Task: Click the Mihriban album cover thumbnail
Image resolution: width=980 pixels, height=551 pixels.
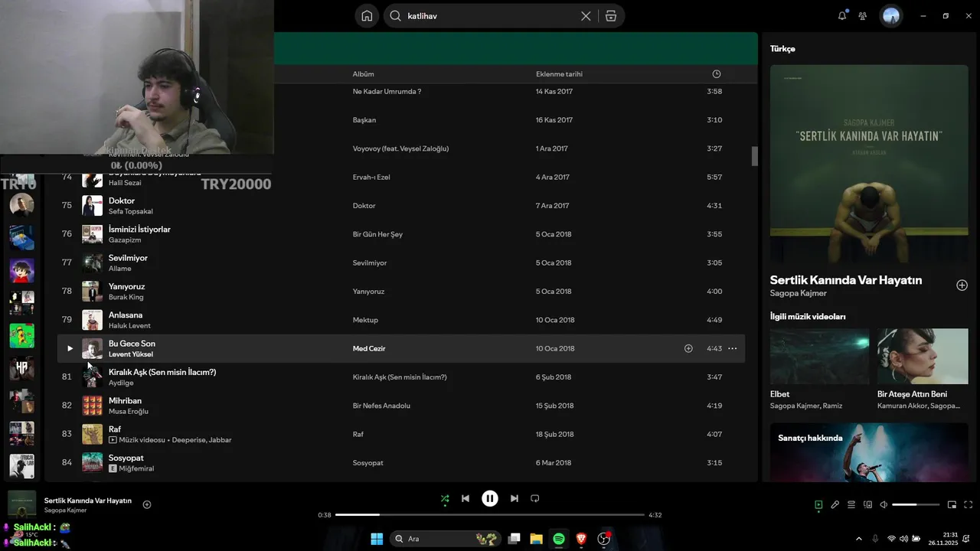Action: click(92, 406)
